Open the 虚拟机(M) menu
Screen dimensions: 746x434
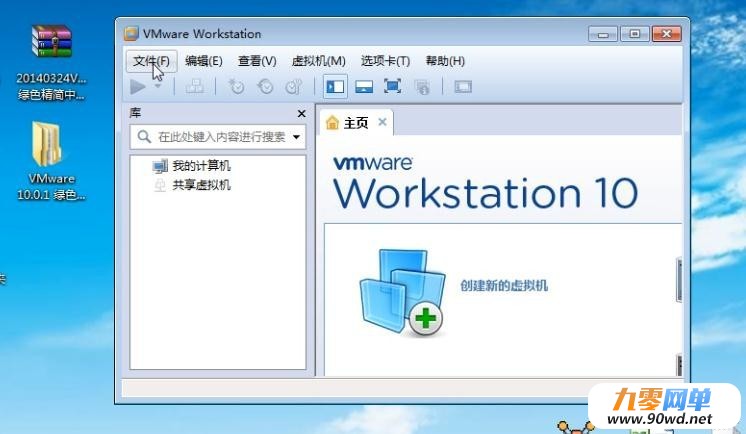318,61
